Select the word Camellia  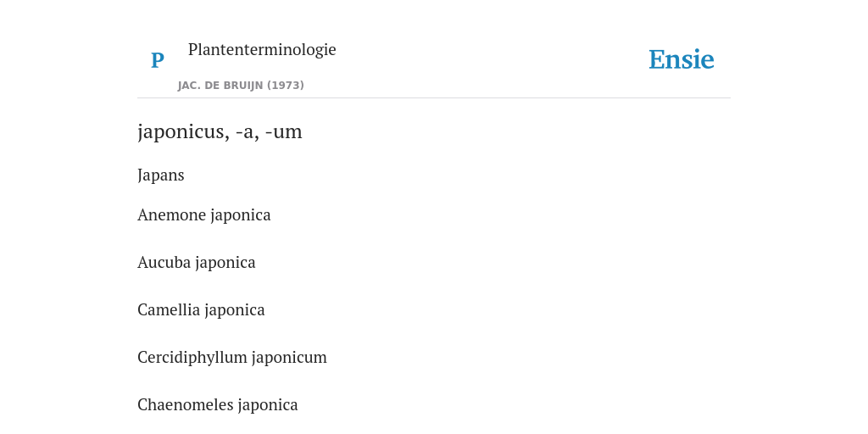click(x=169, y=310)
